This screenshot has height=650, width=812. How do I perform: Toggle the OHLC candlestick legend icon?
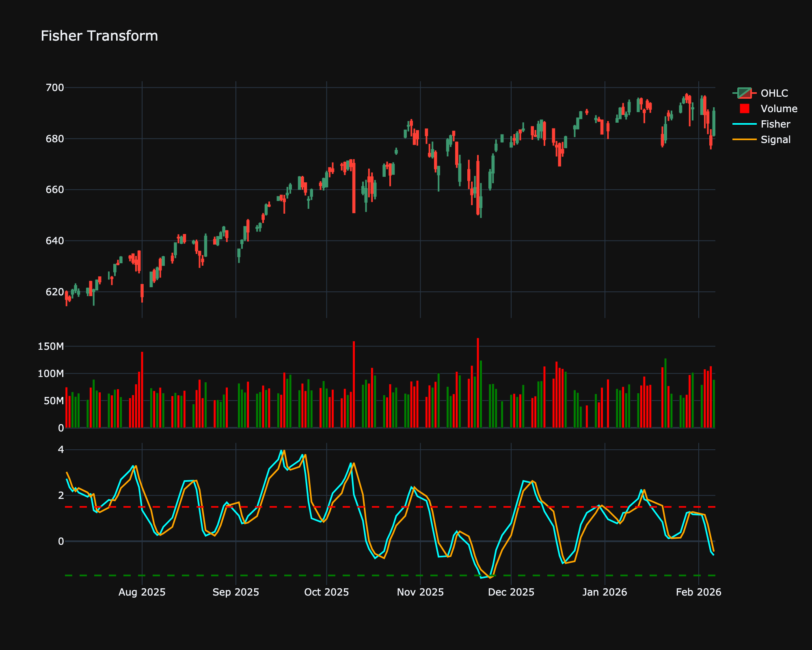pos(744,93)
